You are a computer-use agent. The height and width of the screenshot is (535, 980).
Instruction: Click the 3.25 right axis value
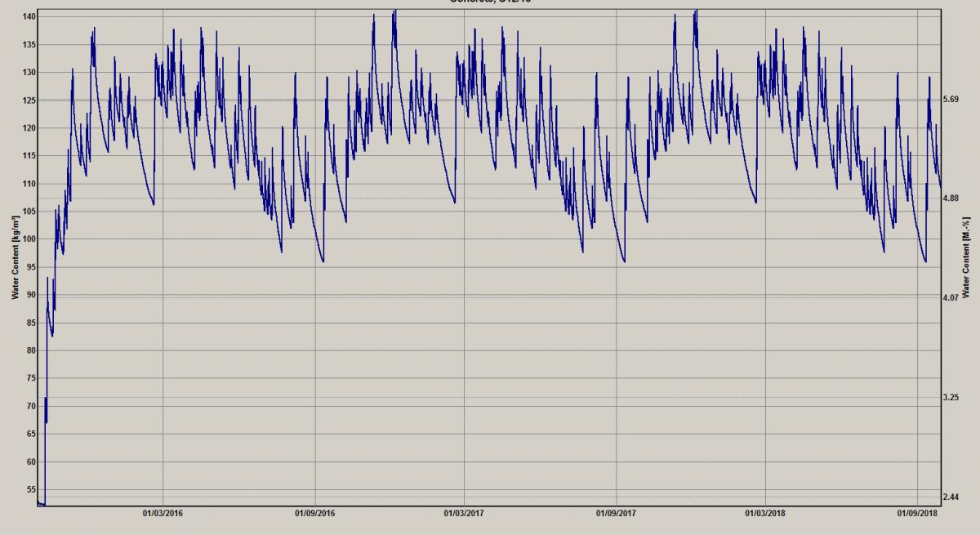(950, 398)
